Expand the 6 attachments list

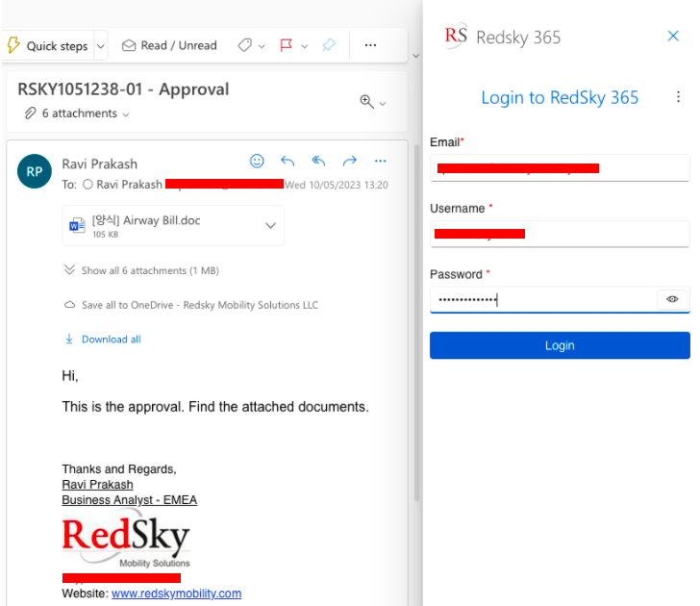coord(86,114)
